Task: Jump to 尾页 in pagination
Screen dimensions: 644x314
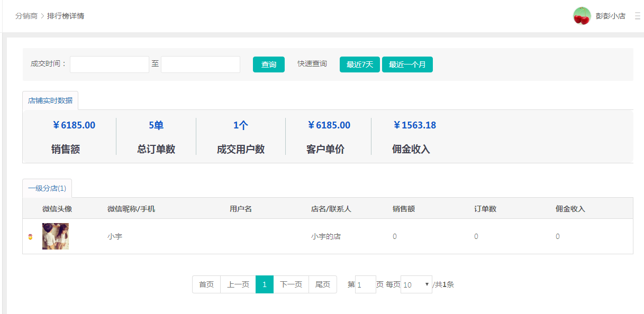Action: pos(323,284)
